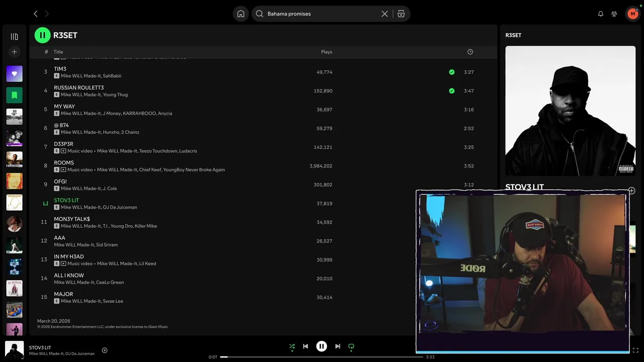Open the IN MY H3AD music video icon

point(63,263)
